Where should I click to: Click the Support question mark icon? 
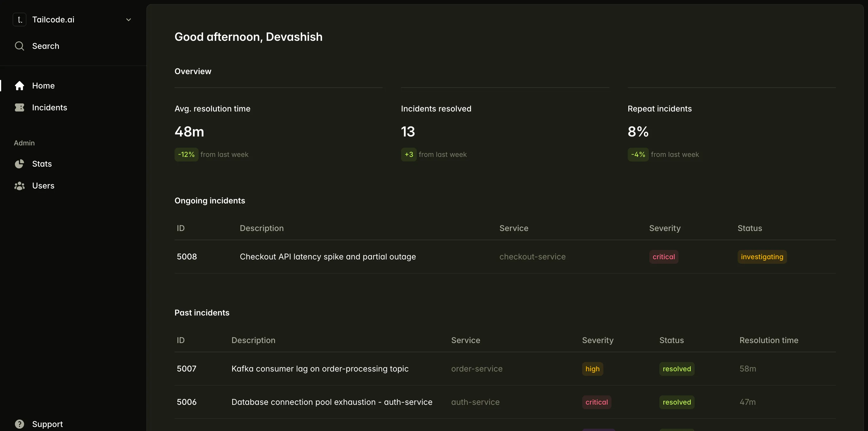click(x=20, y=424)
